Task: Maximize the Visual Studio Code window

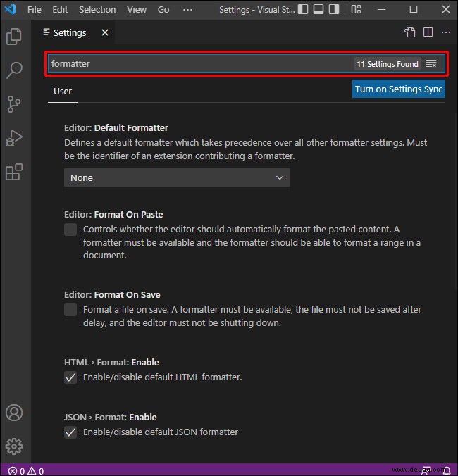Action: click(x=414, y=9)
